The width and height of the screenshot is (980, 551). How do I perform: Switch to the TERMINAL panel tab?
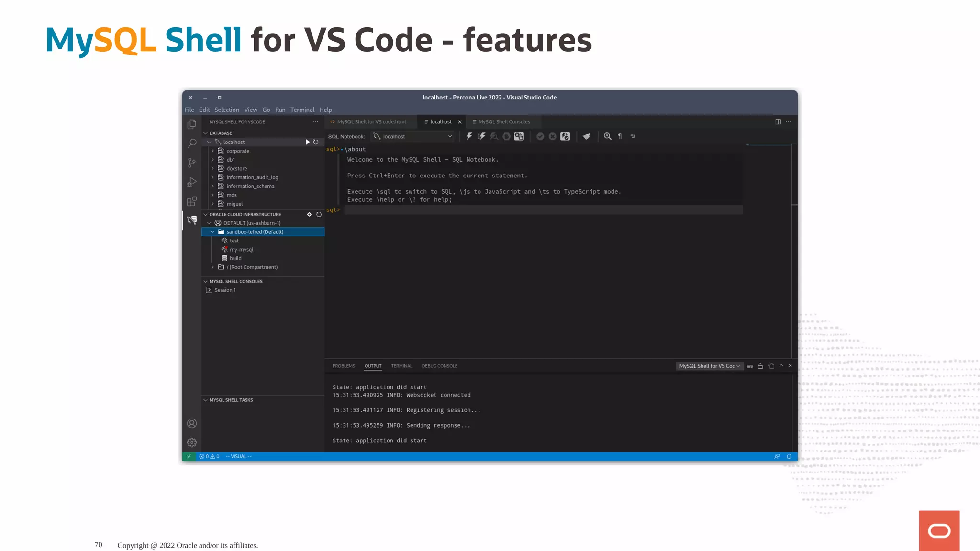tap(401, 366)
